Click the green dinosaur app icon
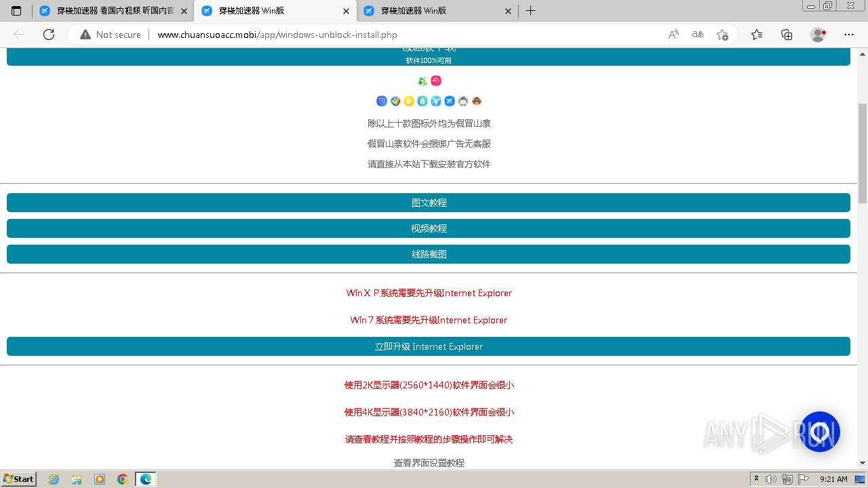The width and height of the screenshot is (868, 488). click(422, 81)
